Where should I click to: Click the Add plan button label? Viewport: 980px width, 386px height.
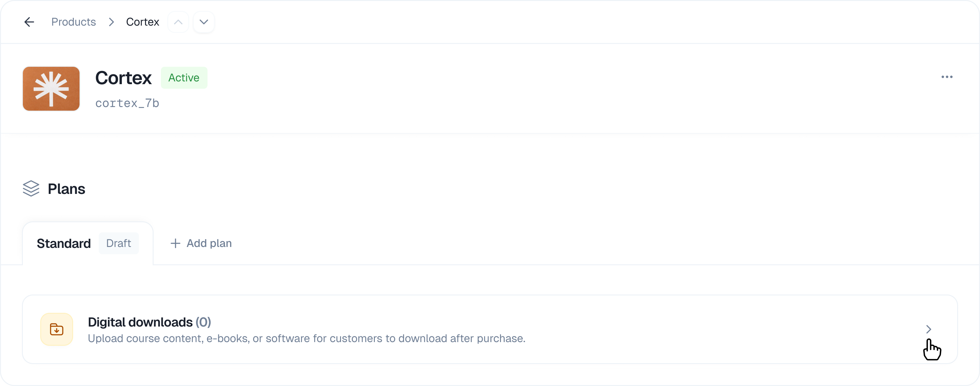pyautogui.click(x=209, y=244)
